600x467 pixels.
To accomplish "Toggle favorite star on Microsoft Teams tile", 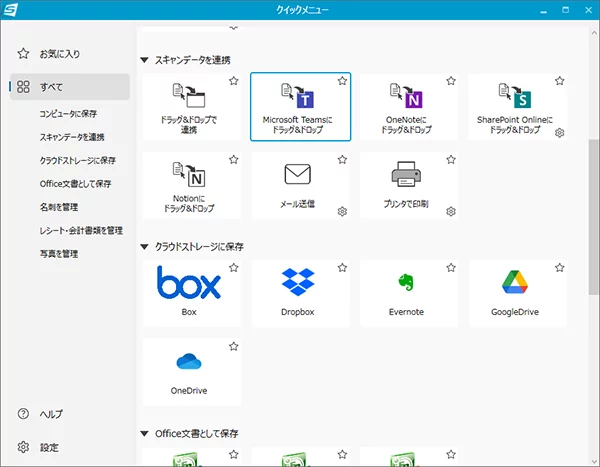I will pos(342,81).
